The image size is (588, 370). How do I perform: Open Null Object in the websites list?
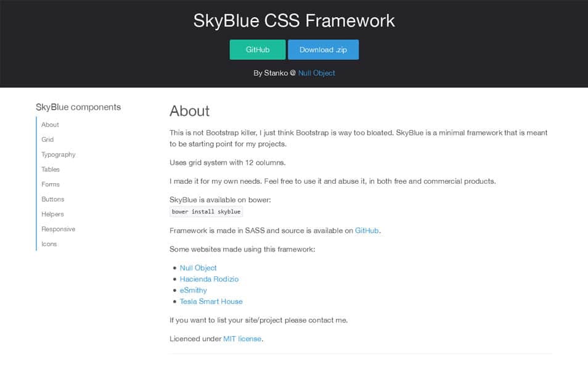coord(198,268)
